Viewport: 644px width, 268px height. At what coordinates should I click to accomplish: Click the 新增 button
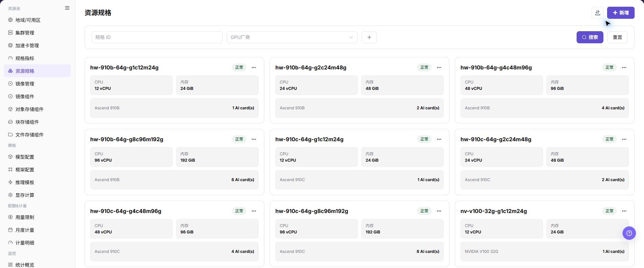pos(621,13)
